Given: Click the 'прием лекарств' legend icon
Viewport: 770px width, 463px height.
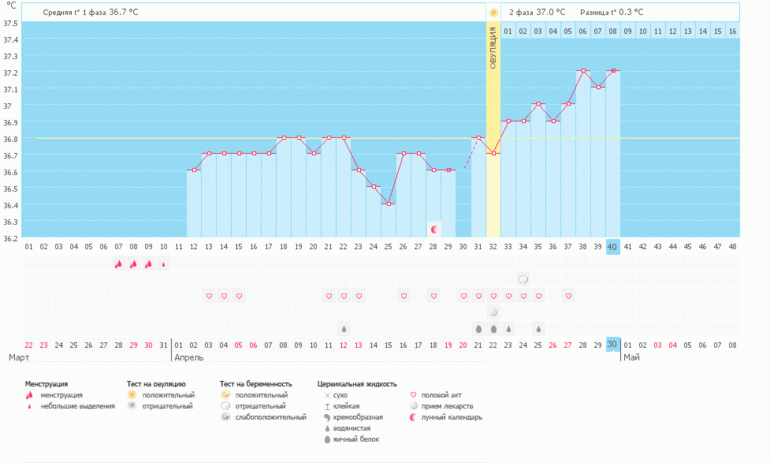Looking at the screenshot, I should [415, 406].
